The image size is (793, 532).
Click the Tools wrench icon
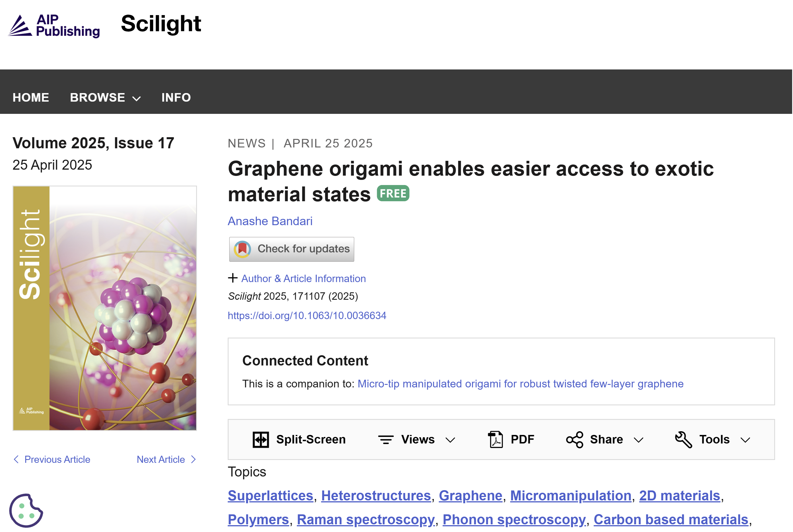coord(683,440)
